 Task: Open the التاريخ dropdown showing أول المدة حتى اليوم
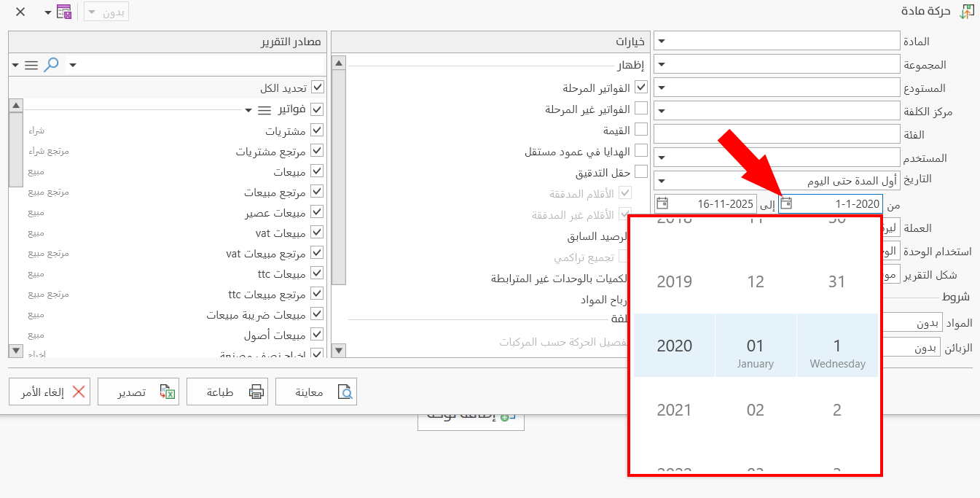(x=663, y=180)
